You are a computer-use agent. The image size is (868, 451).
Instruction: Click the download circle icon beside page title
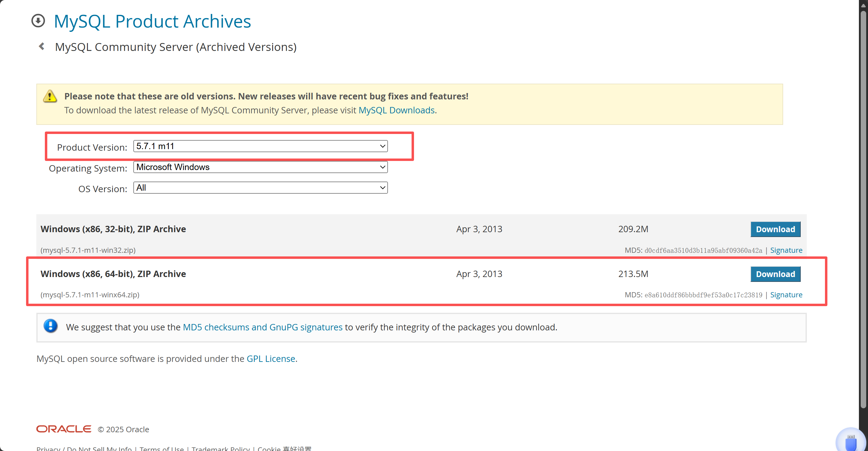click(38, 21)
